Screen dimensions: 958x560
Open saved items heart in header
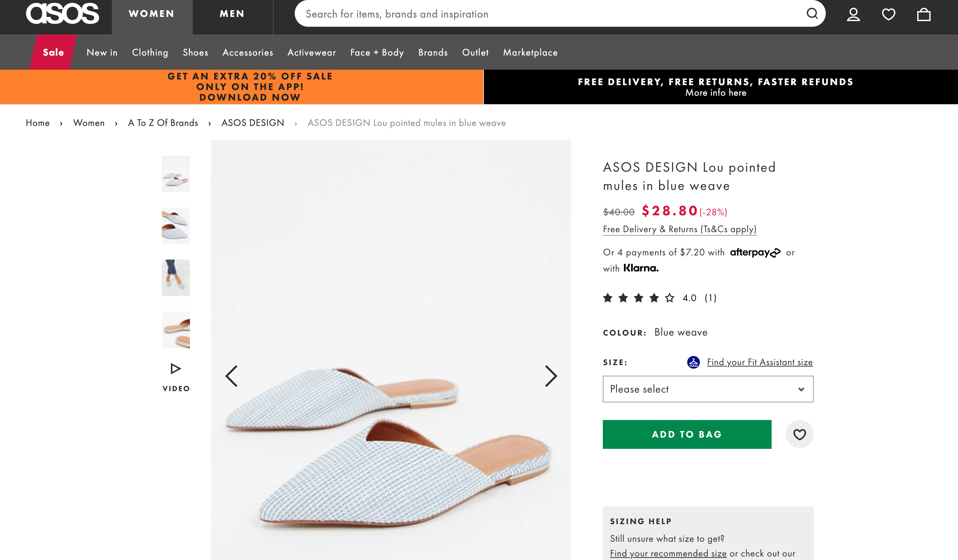tap(888, 14)
